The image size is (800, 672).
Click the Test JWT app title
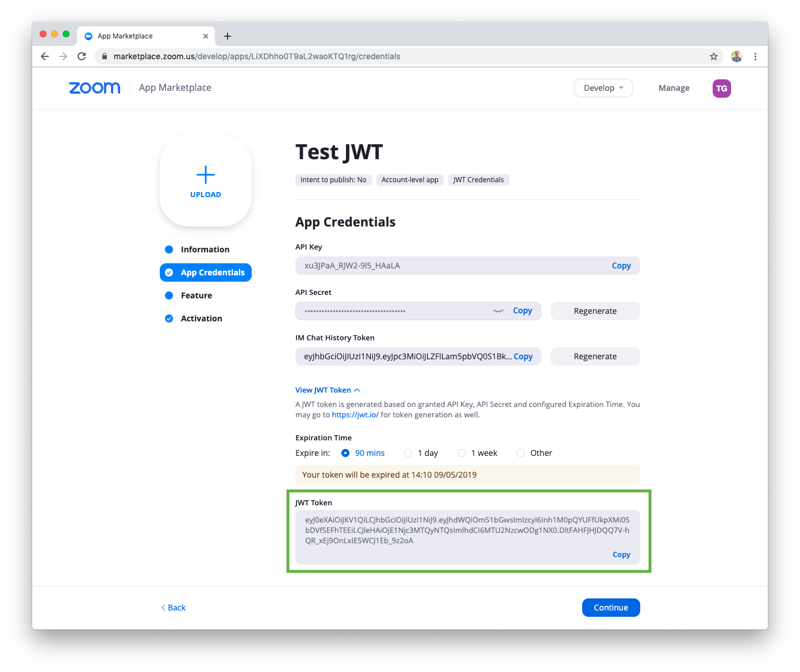(x=339, y=152)
